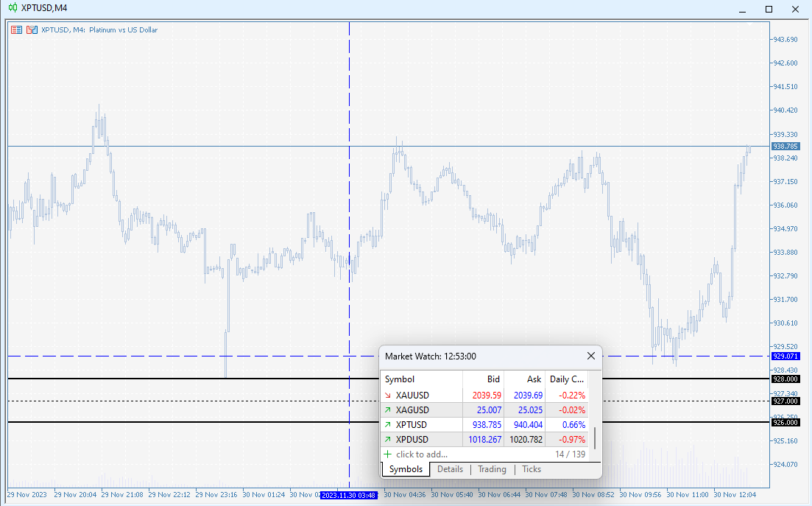Screen dimensions: 812x506
Task: Click XAUUSD ask price 2039.69
Action: point(529,396)
